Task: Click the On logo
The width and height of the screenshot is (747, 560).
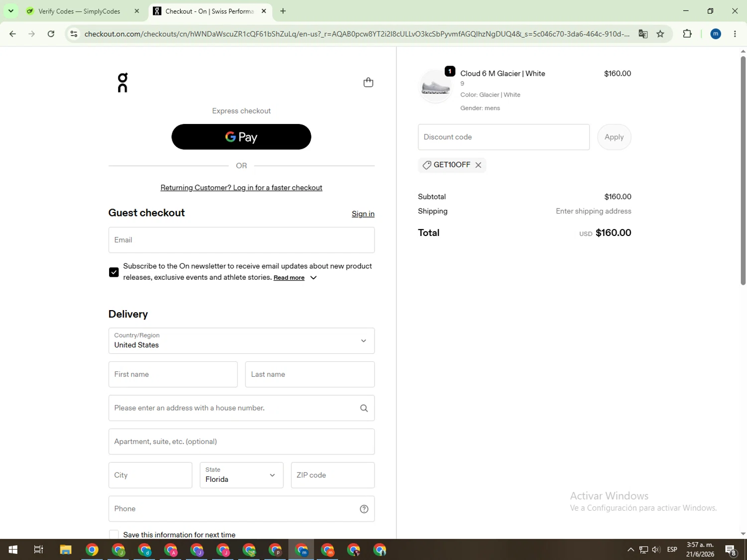Action: coord(123,83)
